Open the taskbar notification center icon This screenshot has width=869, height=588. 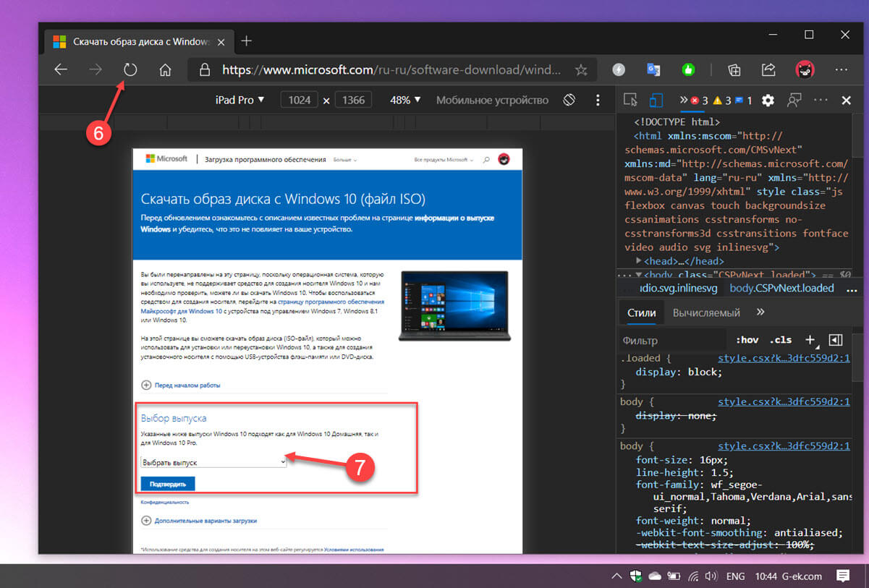[842, 576]
